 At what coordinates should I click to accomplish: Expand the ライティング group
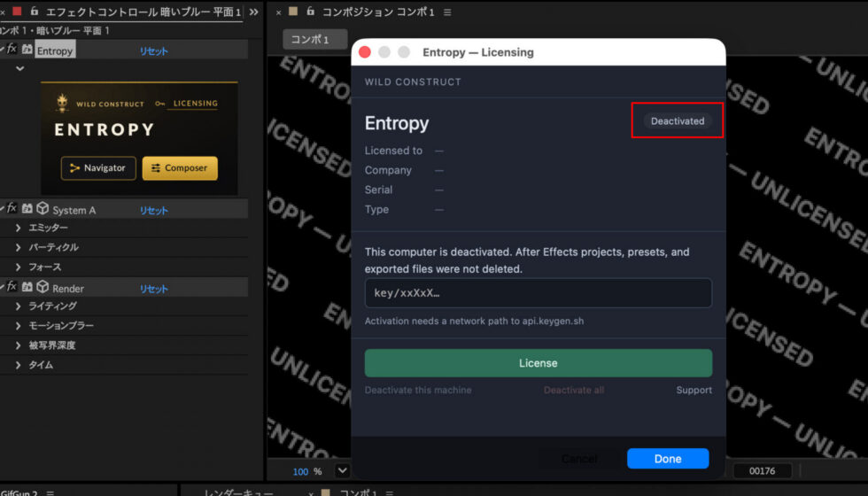point(19,306)
